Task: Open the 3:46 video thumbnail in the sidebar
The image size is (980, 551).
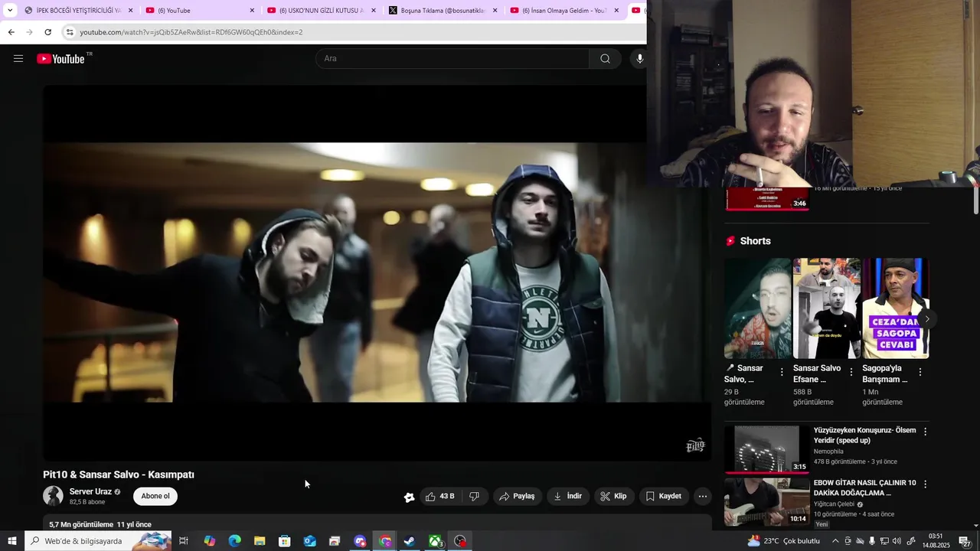Action: click(767, 199)
